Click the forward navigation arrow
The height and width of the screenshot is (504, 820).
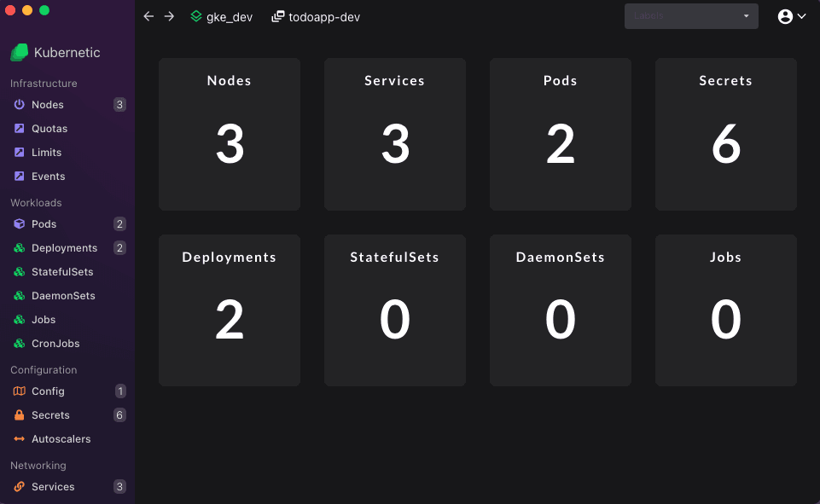pyautogui.click(x=169, y=16)
